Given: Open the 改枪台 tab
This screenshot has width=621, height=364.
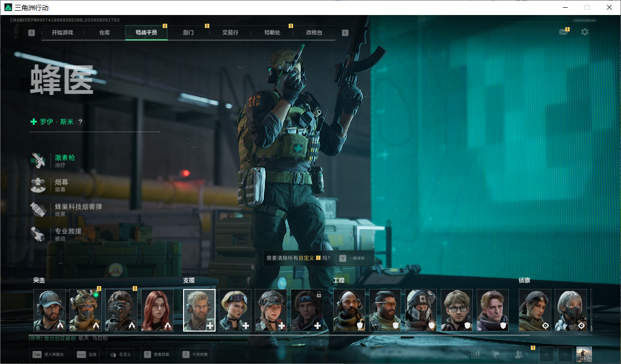Looking at the screenshot, I should 314,32.
